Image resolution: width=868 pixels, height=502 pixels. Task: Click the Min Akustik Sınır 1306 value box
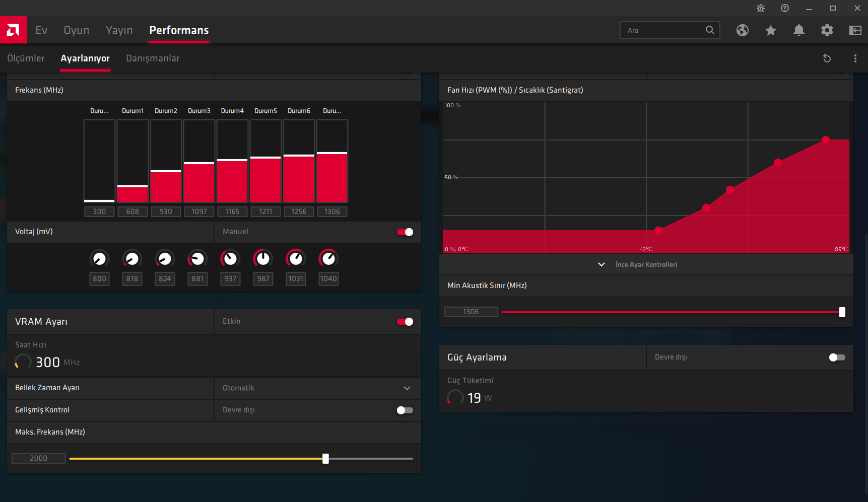[x=471, y=312]
